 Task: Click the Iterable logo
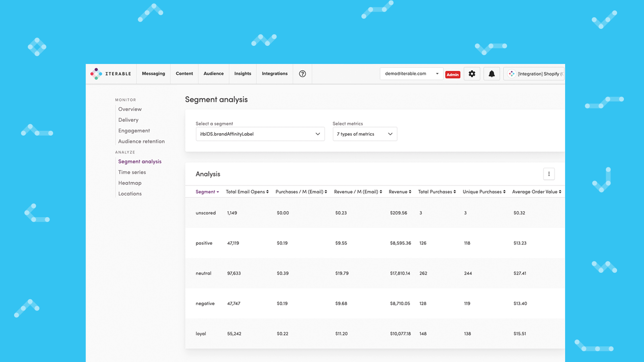111,73
